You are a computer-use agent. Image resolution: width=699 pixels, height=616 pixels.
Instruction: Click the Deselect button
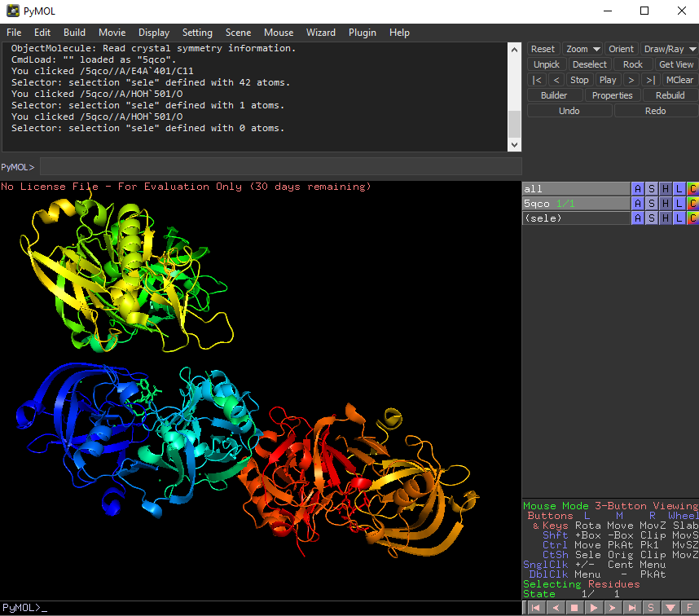click(x=589, y=64)
